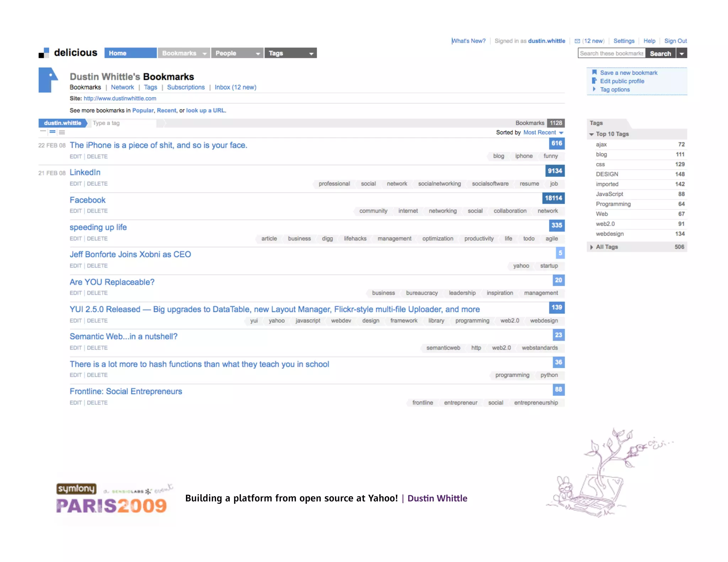Click the 18114 save count for Facebook
The width and height of the screenshot is (728, 562).
click(x=553, y=198)
